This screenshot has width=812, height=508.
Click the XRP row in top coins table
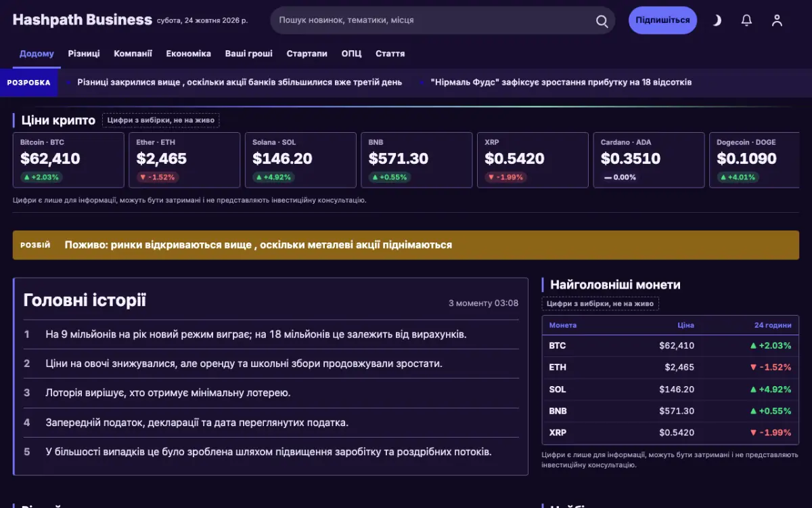click(x=670, y=432)
